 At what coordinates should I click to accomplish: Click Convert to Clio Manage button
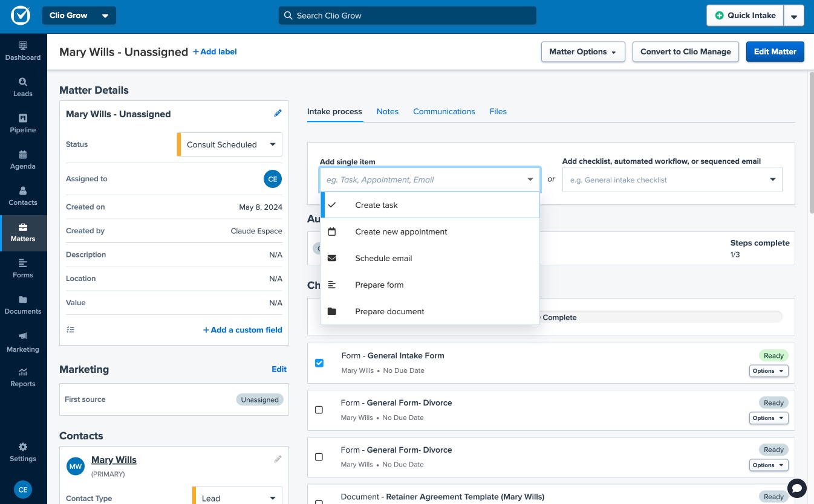click(685, 52)
